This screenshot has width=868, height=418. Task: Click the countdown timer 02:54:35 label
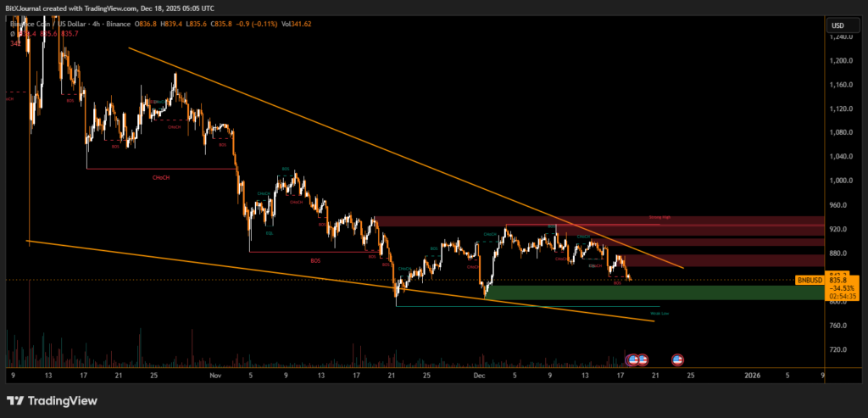(843, 295)
